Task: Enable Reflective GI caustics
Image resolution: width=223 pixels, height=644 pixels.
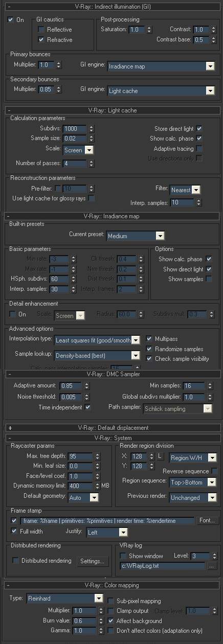Action: pyautogui.click(x=41, y=30)
